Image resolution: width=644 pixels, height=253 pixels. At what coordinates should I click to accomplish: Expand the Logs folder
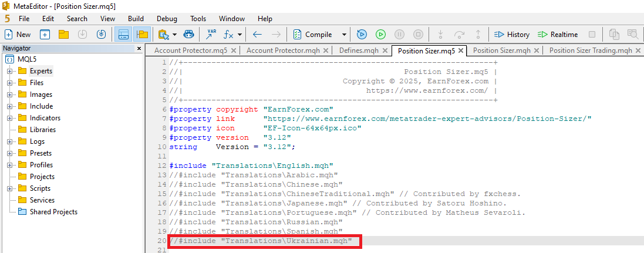pos(9,141)
